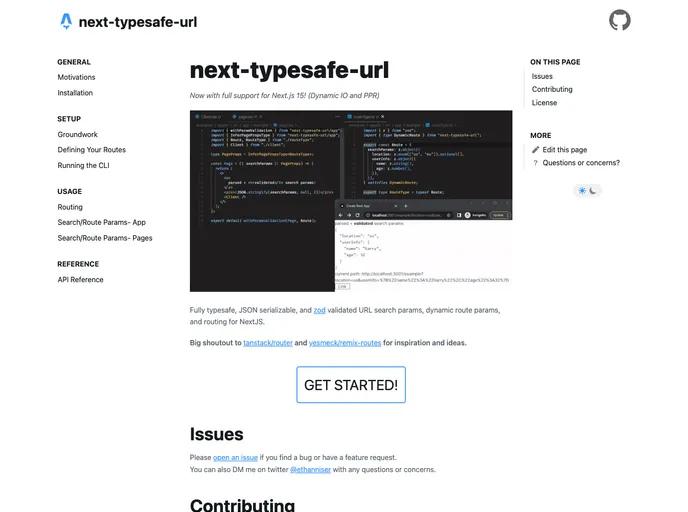Open Search/Route Params- Pages

click(105, 238)
